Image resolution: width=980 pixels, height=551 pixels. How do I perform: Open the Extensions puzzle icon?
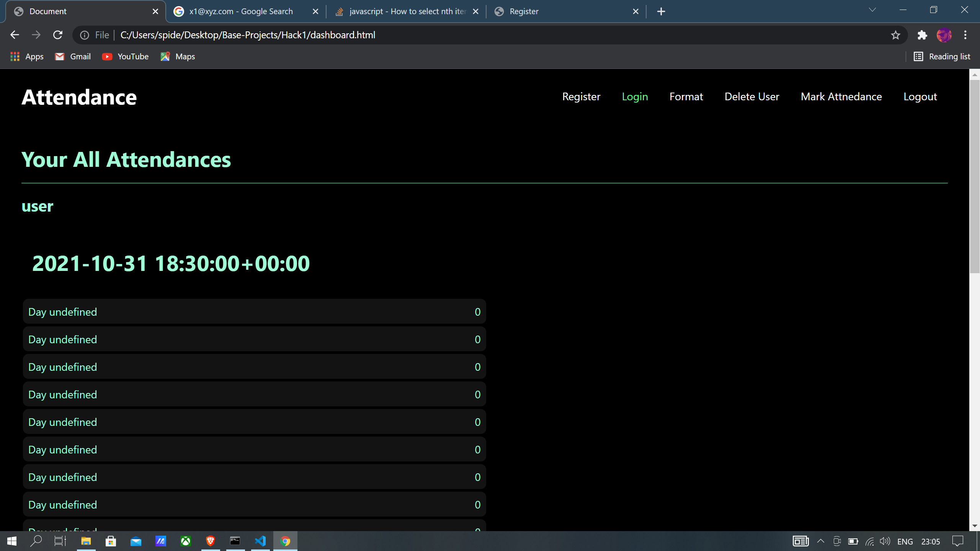tap(922, 35)
